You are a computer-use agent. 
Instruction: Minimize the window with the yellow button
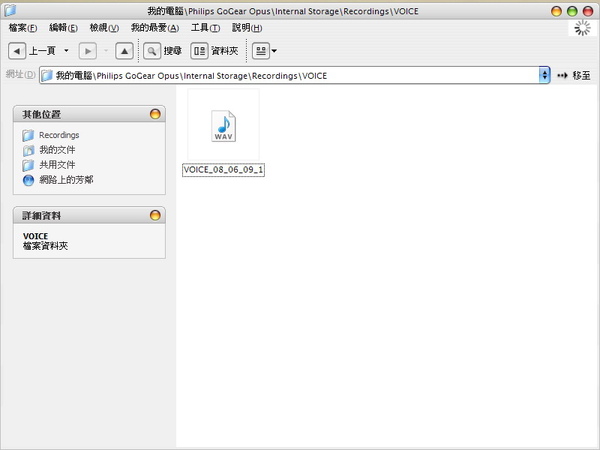556,11
